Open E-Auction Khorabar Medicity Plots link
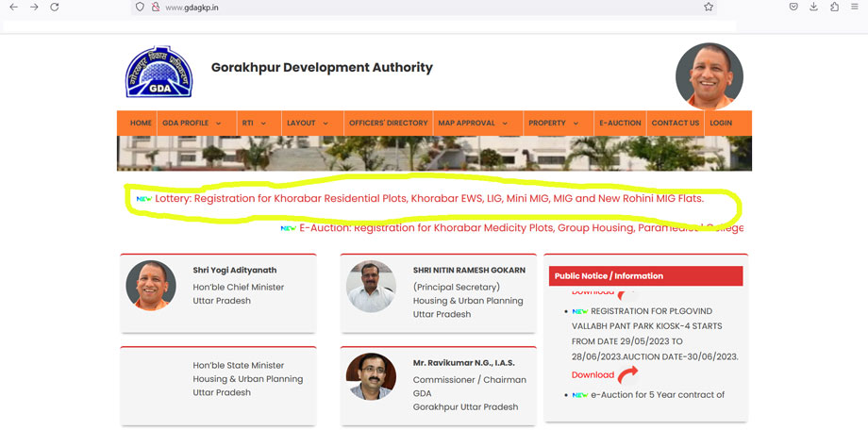 pos(521,228)
